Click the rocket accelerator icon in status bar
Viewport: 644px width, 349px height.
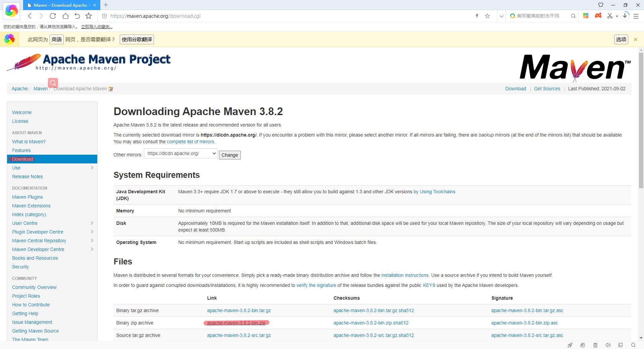[570, 345]
